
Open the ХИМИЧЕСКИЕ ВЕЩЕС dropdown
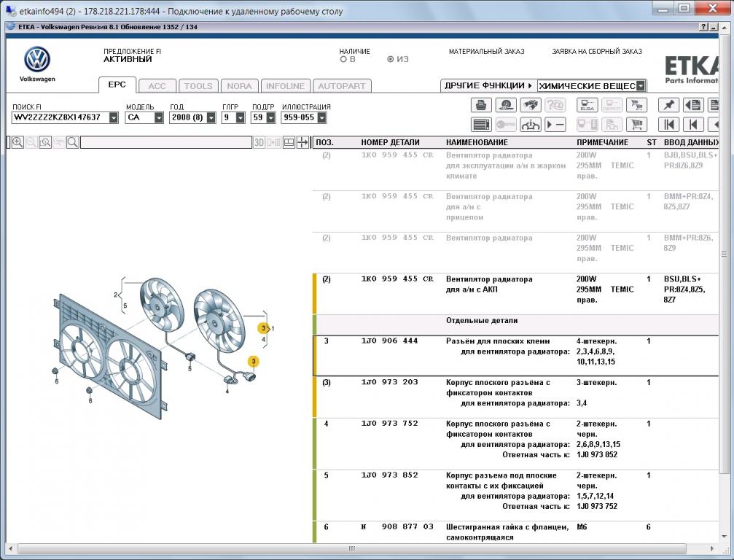[592, 86]
